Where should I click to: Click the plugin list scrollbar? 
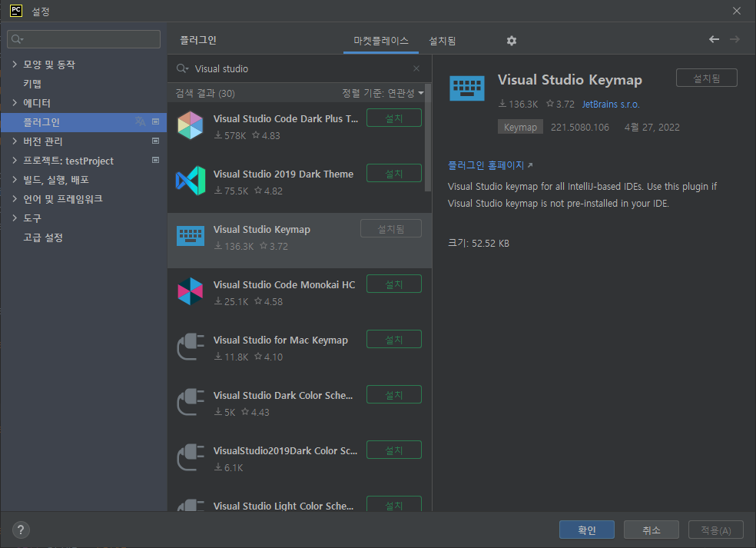(x=428, y=139)
